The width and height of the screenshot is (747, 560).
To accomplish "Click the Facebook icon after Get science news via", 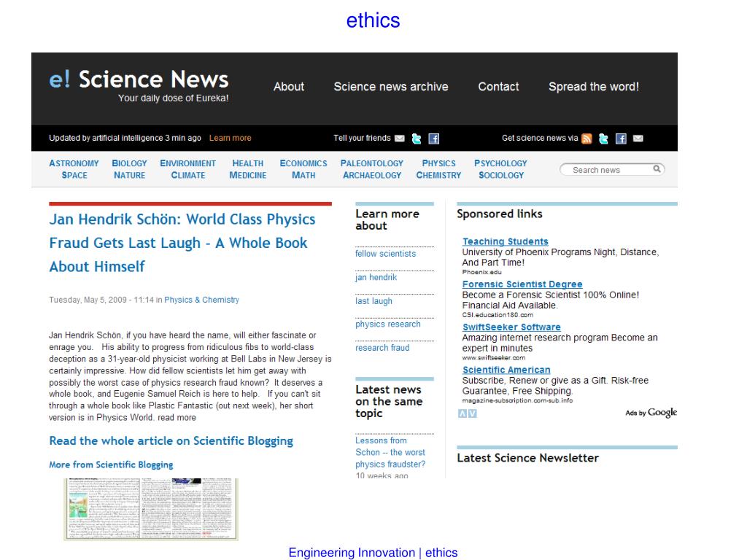I will tap(621, 139).
